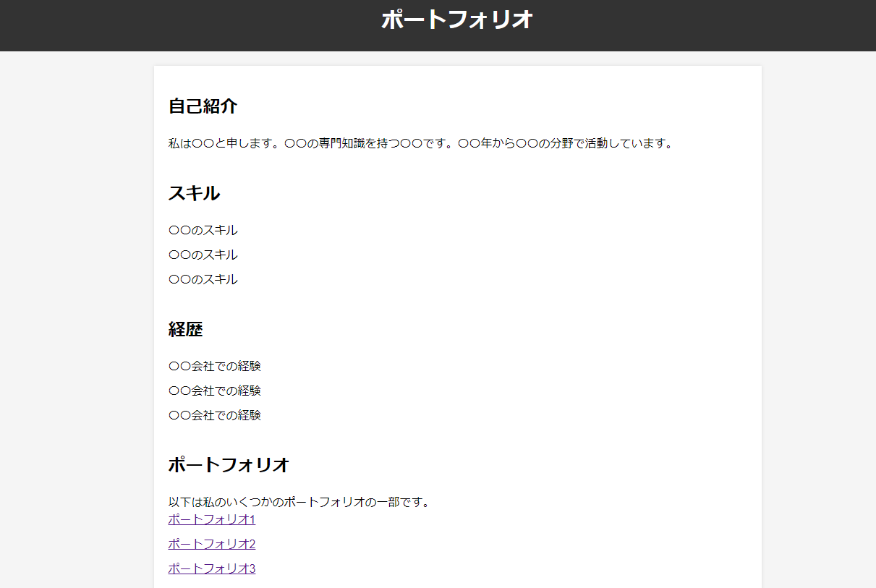This screenshot has height=588, width=876.
Task: Select the スキル section heading
Action: (x=194, y=193)
